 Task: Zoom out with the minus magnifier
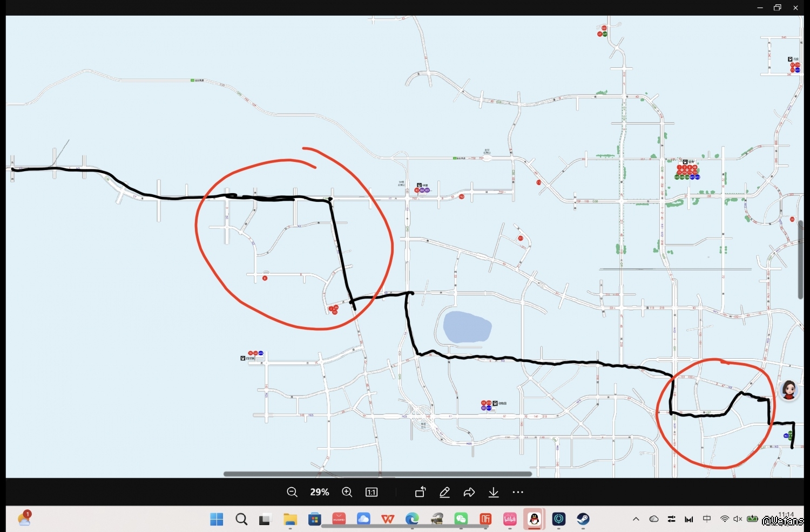[x=292, y=492]
